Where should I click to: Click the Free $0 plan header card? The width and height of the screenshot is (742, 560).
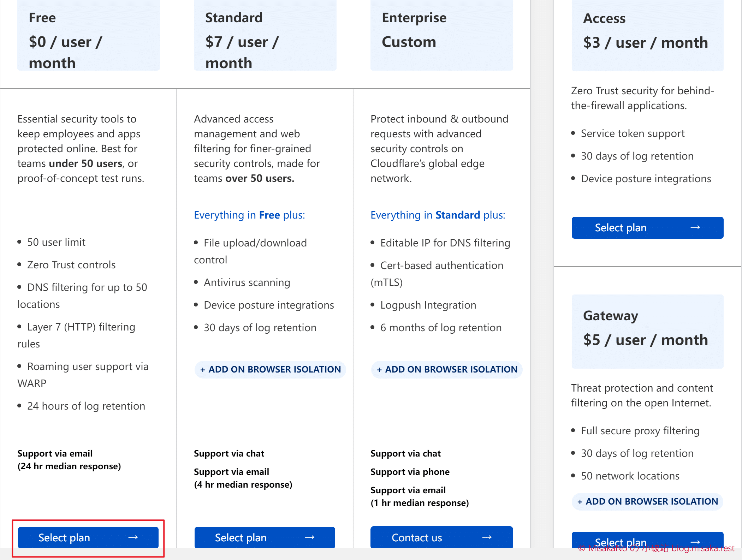pos(89,35)
